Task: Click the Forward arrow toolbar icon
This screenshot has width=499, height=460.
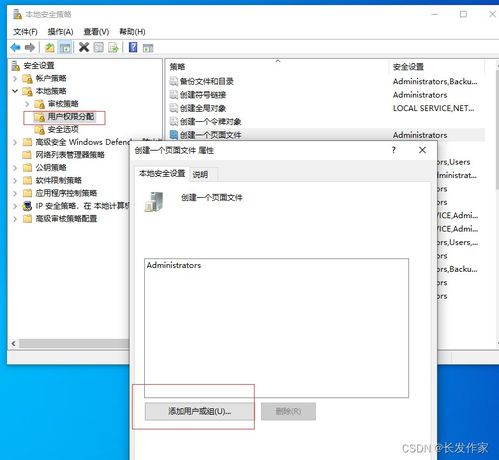Action: pyautogui.click(x=30, y=48)
